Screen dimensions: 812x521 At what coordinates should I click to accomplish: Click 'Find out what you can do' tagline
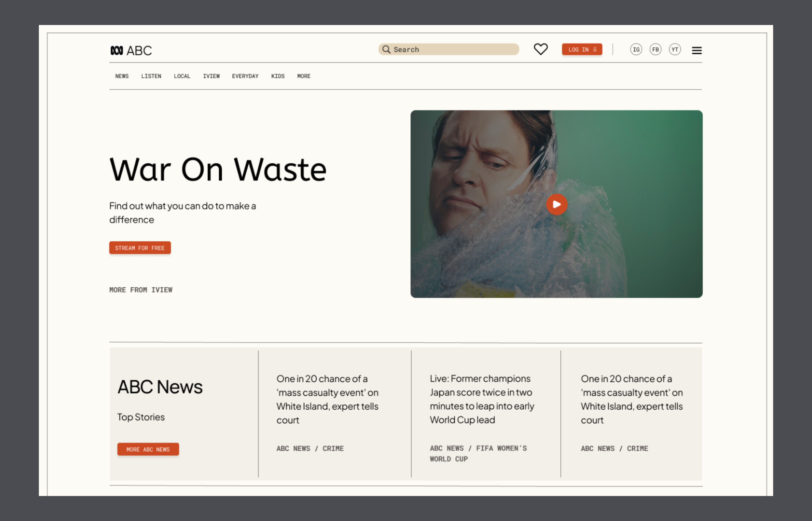click(183, 213)
